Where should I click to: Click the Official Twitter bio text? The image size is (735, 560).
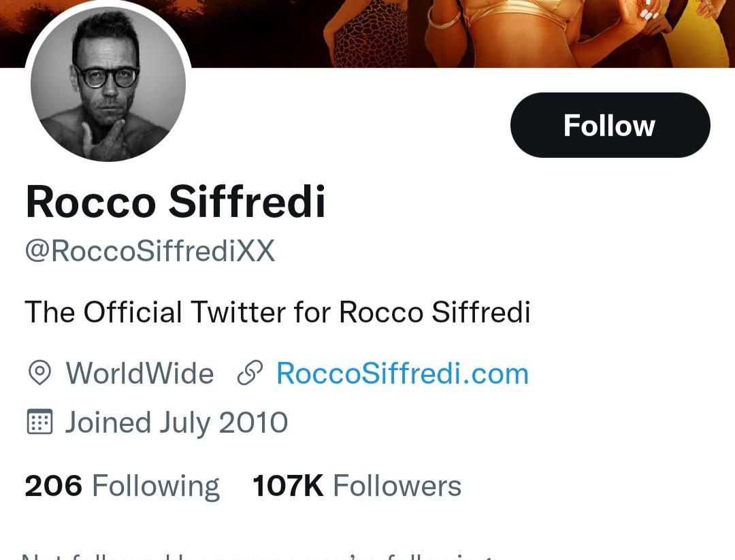(x=277, y=312)
